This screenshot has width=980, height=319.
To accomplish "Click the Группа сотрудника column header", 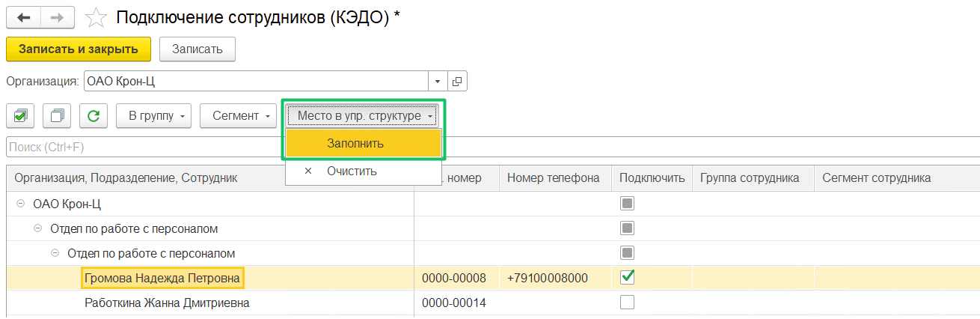I will (x=753, y=178).
